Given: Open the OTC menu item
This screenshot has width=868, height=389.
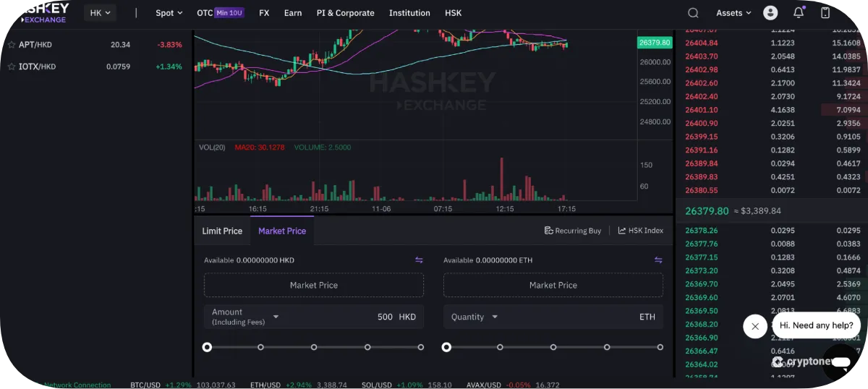Looking at the screenshot, I should tap(221, 13).
